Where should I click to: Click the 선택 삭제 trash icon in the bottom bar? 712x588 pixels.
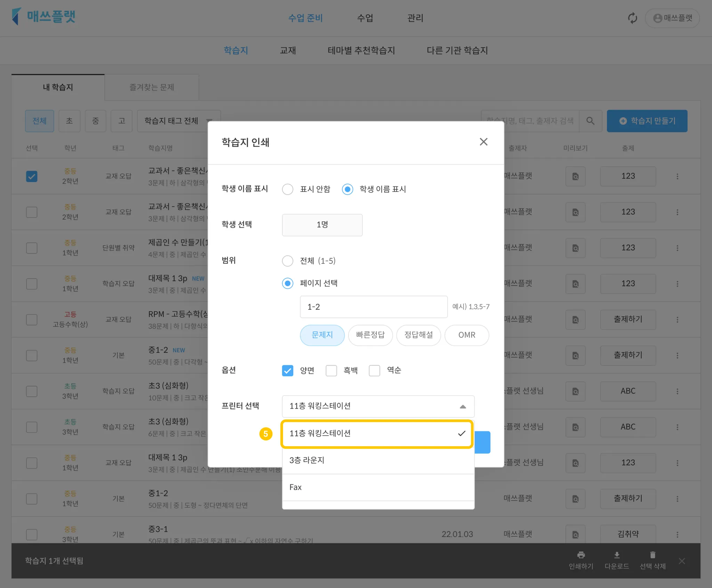(653, 555)
